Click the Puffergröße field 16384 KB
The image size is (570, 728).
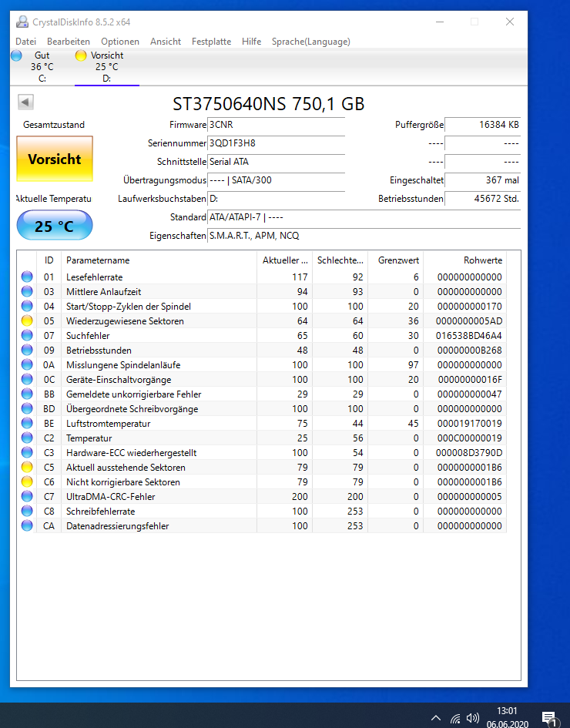tap(482, 125)
